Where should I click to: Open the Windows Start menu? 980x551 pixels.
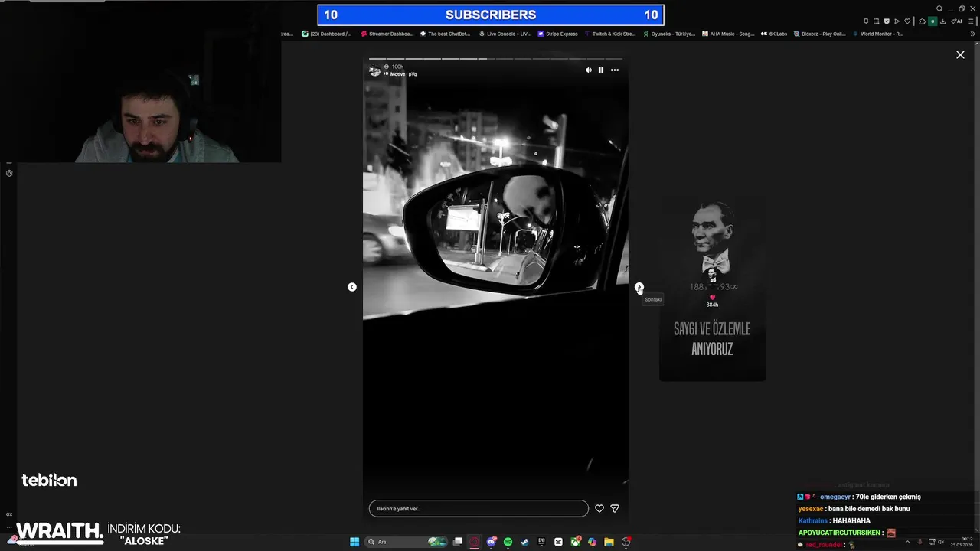coord(354,542)
